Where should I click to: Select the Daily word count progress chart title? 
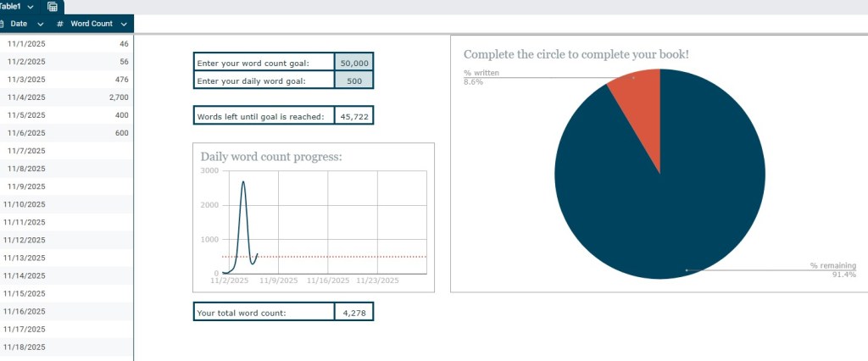pos(270,157)
